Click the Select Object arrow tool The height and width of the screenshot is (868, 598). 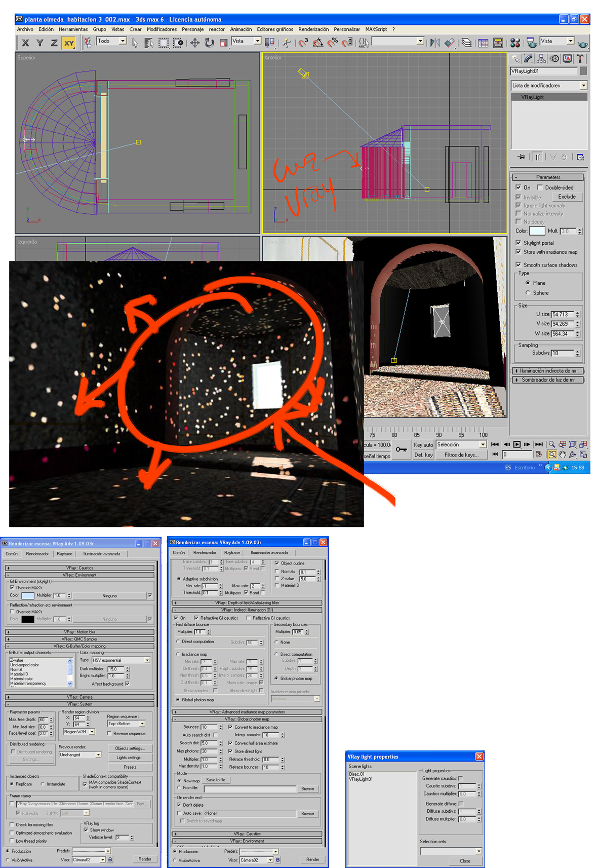(135, 43)
